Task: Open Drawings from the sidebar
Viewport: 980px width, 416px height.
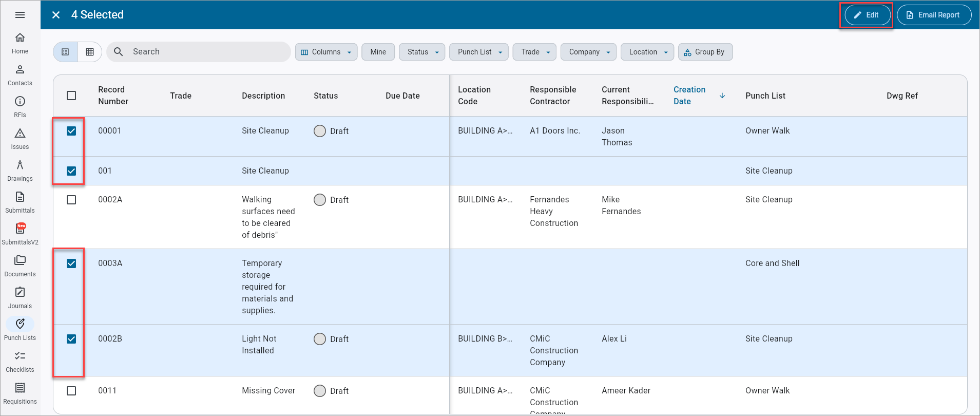Action: 20,171
